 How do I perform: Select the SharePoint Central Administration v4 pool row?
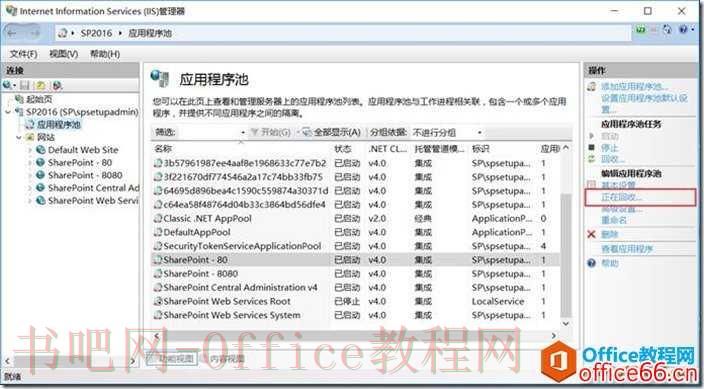[x=356, y=287]
